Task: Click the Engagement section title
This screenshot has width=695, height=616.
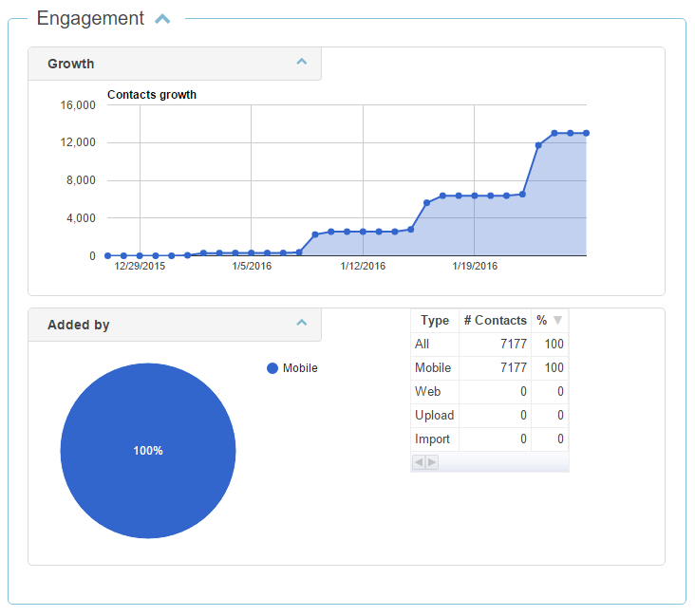Action: pos(90,19)
